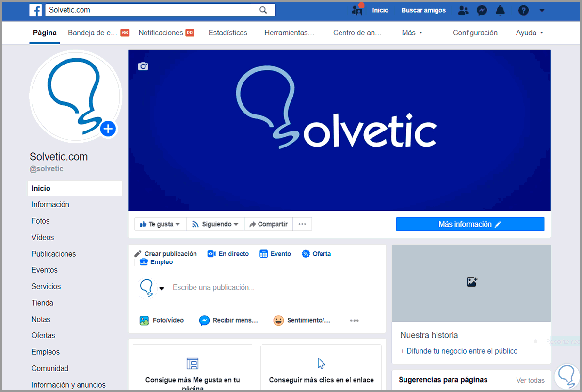Click the @solvetic username
582x392 pixels.
click(x=47, y=169)
